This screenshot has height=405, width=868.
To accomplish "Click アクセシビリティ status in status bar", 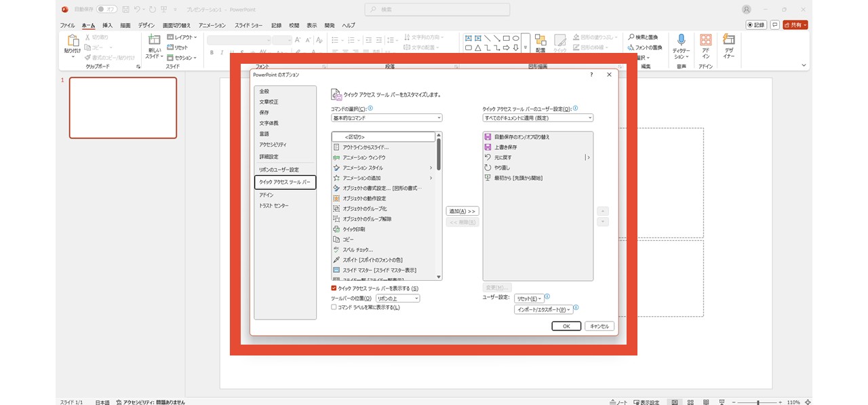I will [151, 402].
